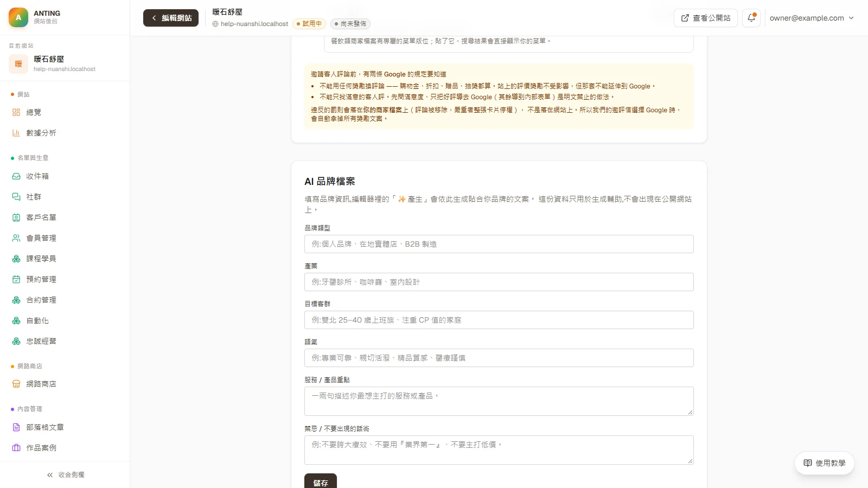Open the 作品案例 portfolio icon
The width and height of the screenshot is (868, 488).
(16, 448)
